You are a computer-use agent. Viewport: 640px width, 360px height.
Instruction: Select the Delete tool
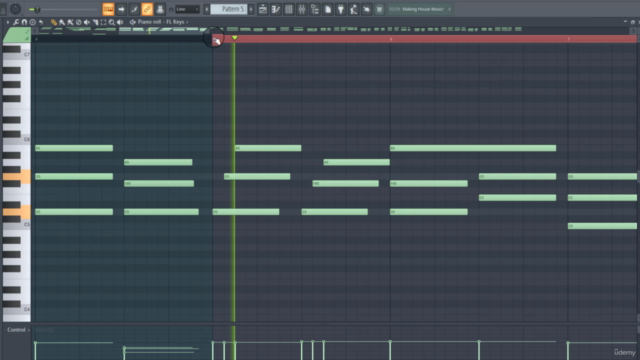click(x=78, y=22)
